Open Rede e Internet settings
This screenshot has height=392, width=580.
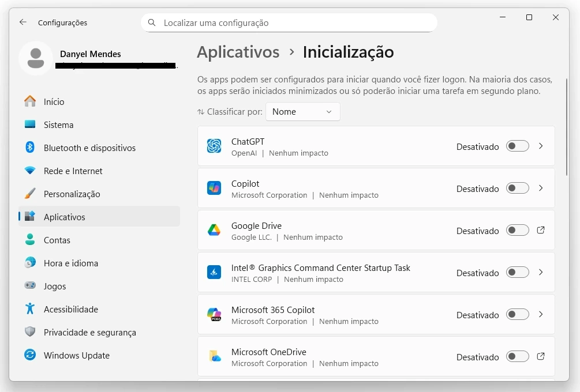(99, 171)
